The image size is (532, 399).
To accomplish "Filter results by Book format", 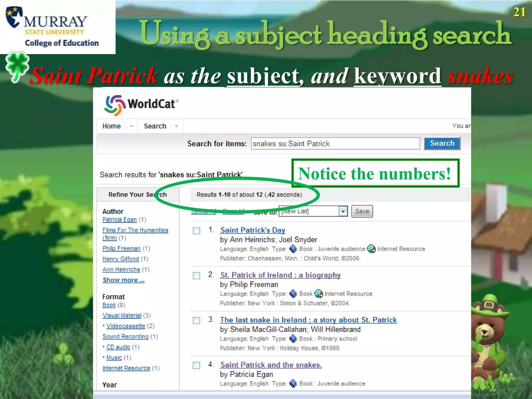I will [x=109, y=305].
